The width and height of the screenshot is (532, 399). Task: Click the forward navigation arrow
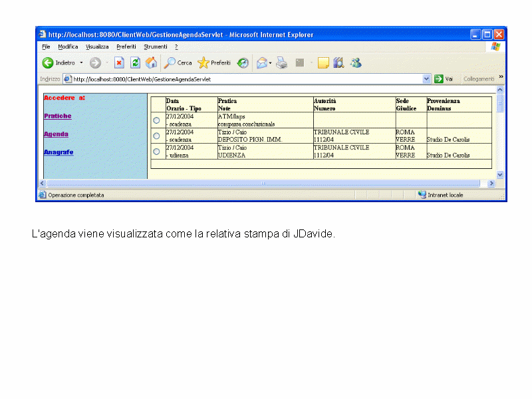95,63
